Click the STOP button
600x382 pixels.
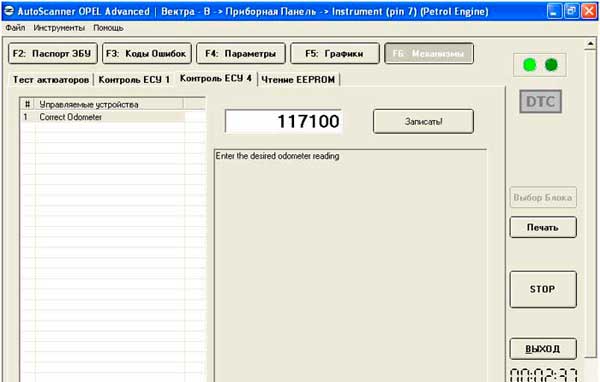(543, 289)
